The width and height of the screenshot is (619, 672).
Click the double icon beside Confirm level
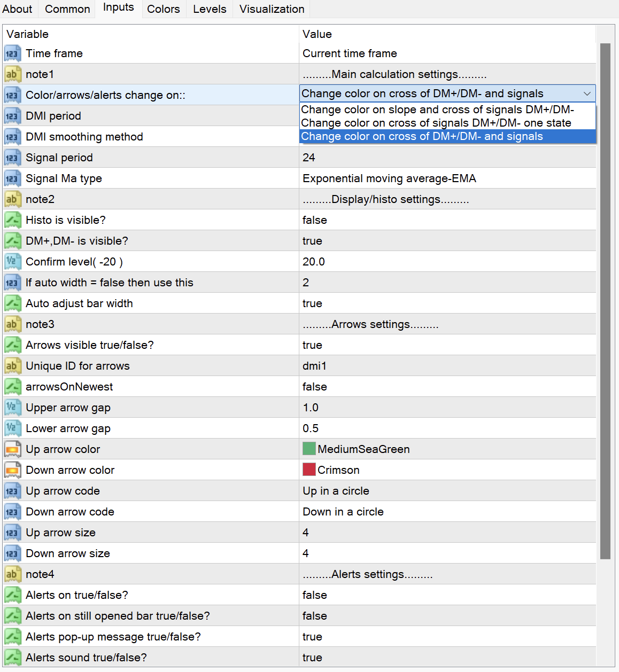[x=12, y=262]
